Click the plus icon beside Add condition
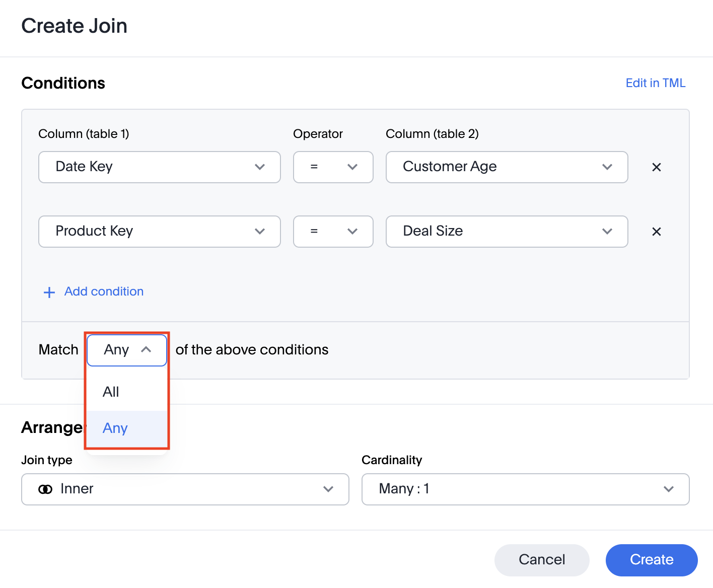This screenshot has height=588, width=713. pos(49,292)
